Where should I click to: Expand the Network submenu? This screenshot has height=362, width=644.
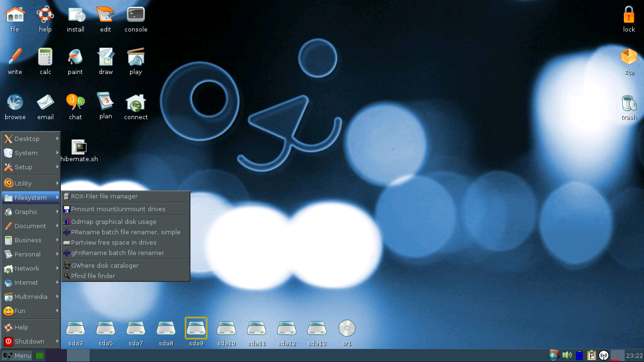(x=31, y=268)
